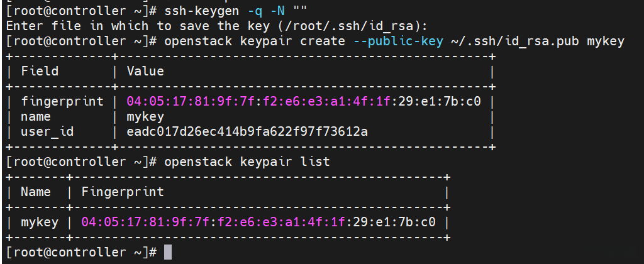Click the ~/.ssh/id_rsa.pub file path
Viewport: 644px width, 264px height.
(x=515, y=41)
